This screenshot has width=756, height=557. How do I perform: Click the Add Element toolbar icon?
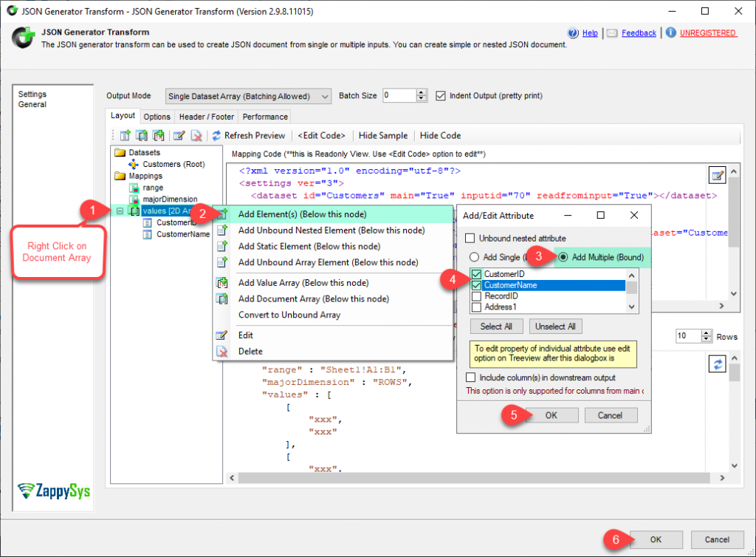coord(124,135)
